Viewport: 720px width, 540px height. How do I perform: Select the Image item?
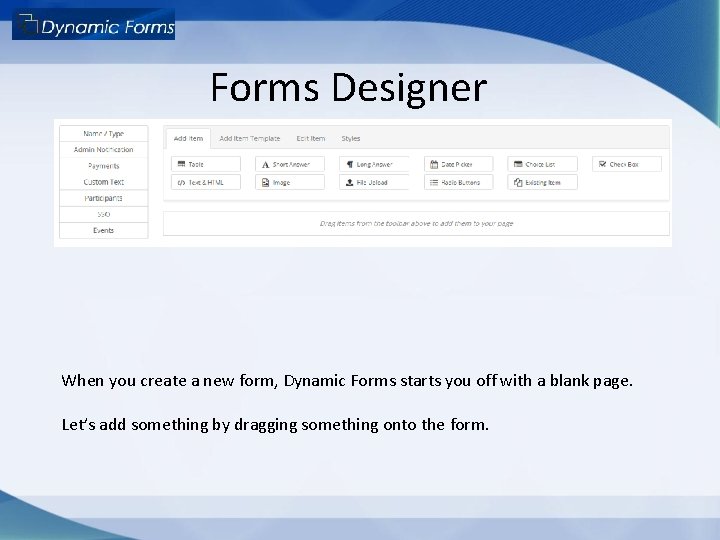click(x=290, y=182)
